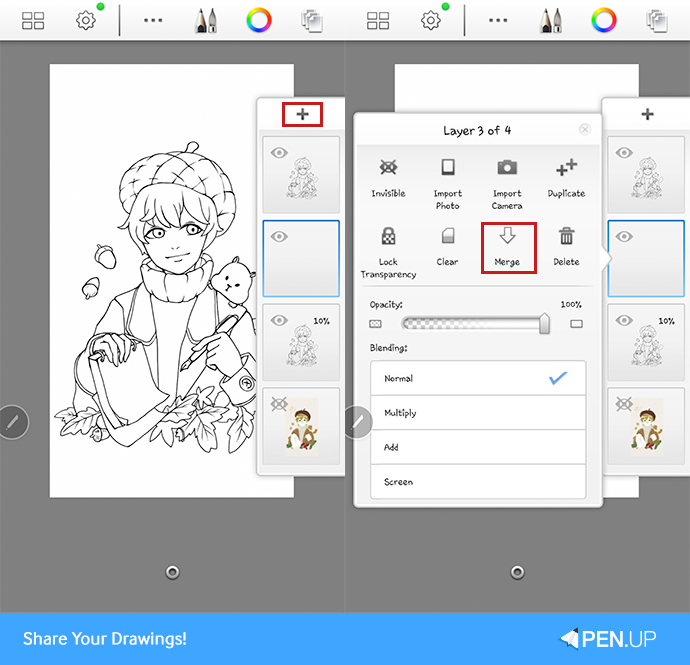This screenshot has width=690, height=665.
Task: Choose Import Photo for the layer
Action: [448, 184]
